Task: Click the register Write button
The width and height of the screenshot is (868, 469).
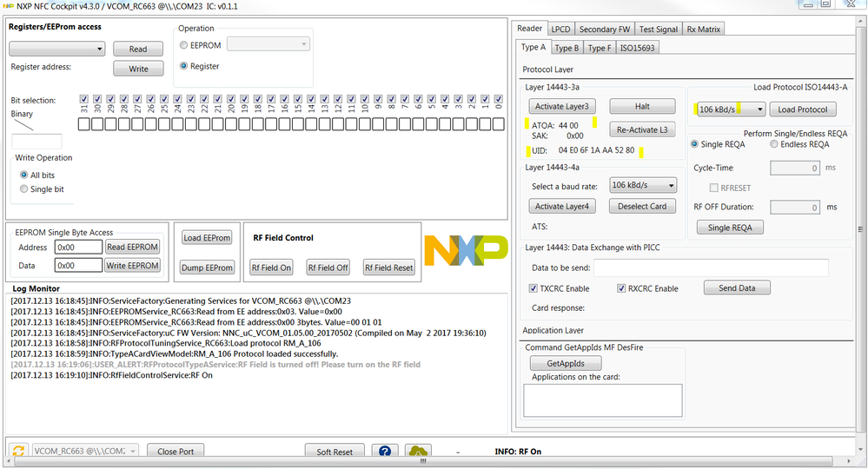Action: [x=138, y=69]
